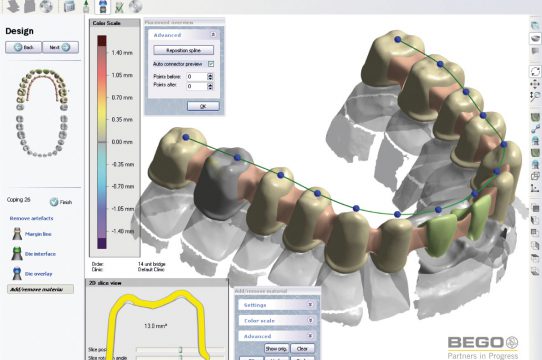This screenshot has width=542, height=360.
Task: Increase Points before stepper value
Action: tap(210, 75)
